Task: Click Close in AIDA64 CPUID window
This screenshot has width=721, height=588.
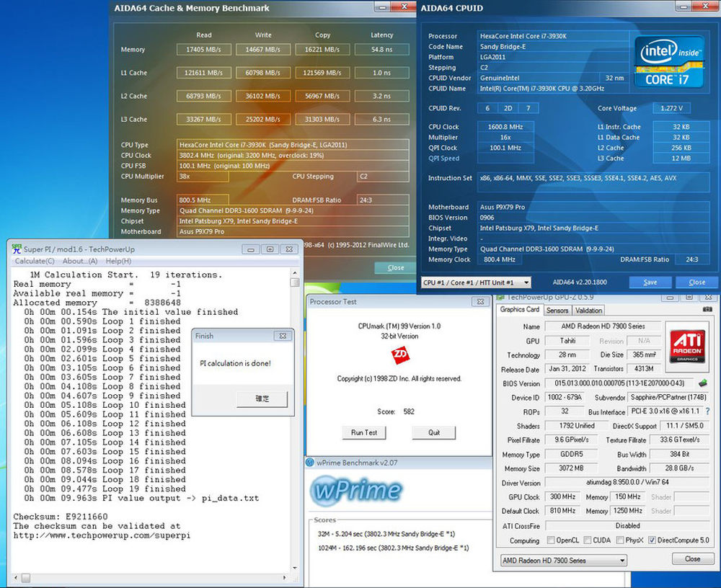Action: point(696,282)
